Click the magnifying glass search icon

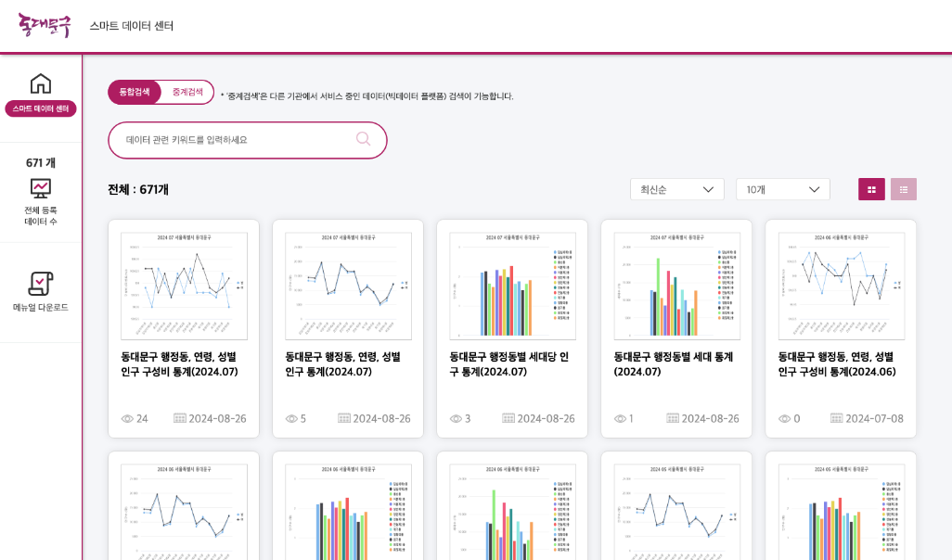point(363,138)
